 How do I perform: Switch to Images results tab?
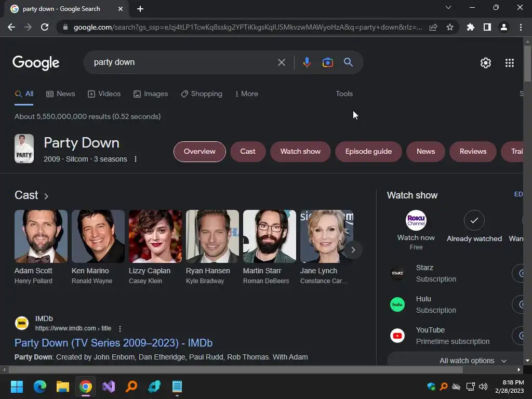151,94
